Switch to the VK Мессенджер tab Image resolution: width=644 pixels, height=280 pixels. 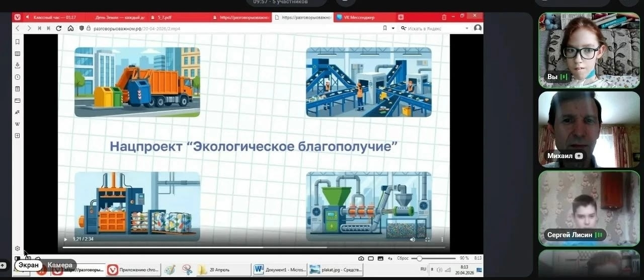tap(359, 17)
